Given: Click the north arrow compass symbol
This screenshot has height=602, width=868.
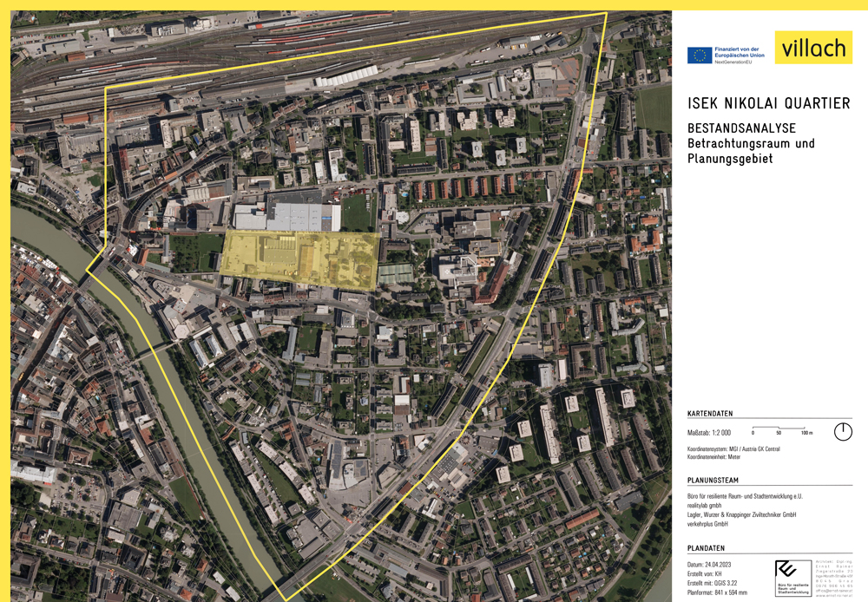Looking at the screenshot, I should pos(842,431).
